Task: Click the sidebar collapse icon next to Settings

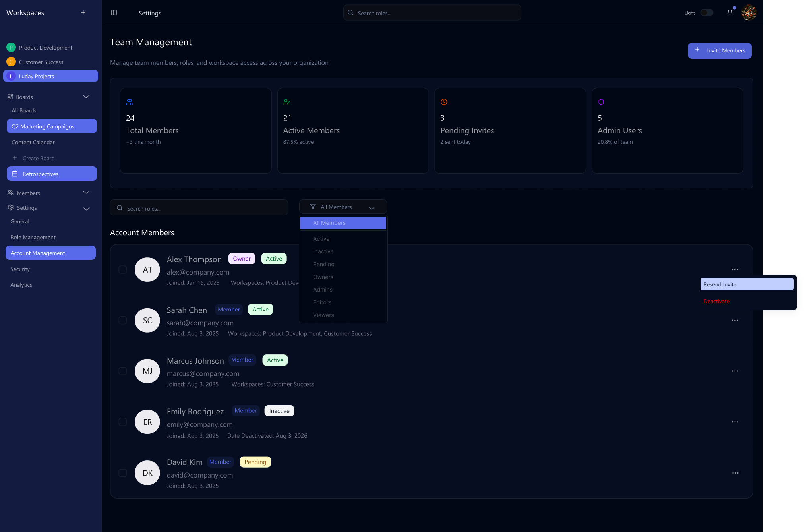Action: click(114, 12)
